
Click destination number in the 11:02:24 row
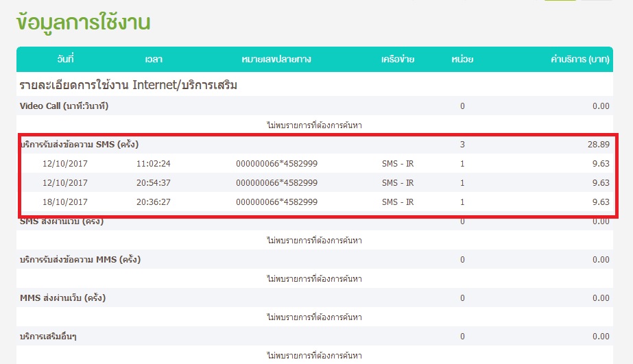pyautogui.click(x=276, y=163)
